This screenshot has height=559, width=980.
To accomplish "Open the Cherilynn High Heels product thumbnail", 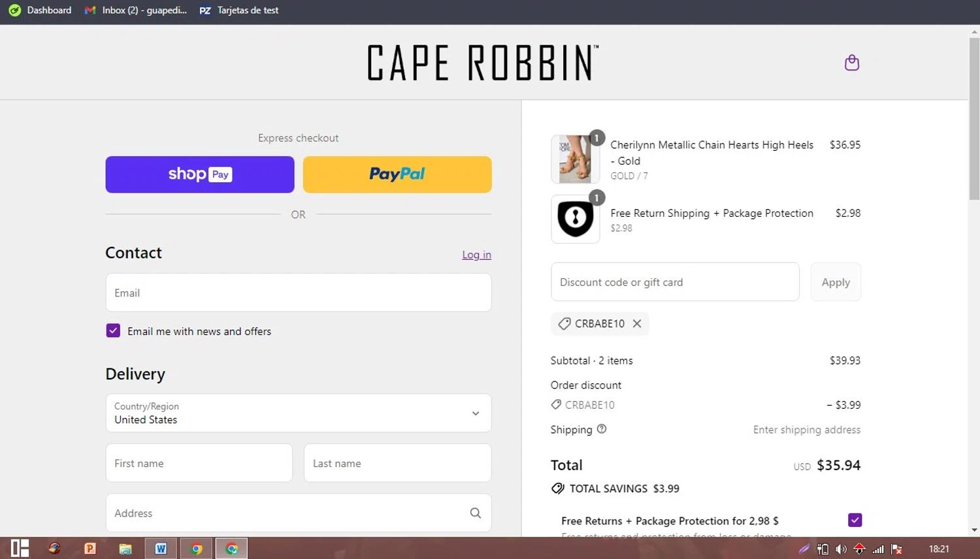I will click(575, 159).
